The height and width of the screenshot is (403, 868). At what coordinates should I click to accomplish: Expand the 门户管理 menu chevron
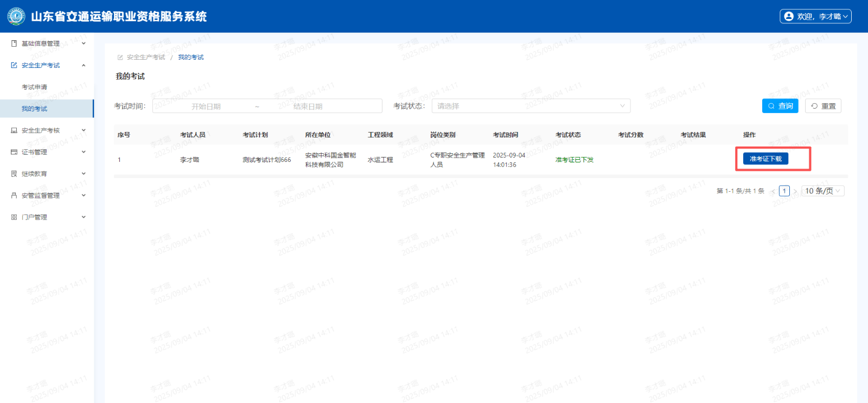[84, 217]
